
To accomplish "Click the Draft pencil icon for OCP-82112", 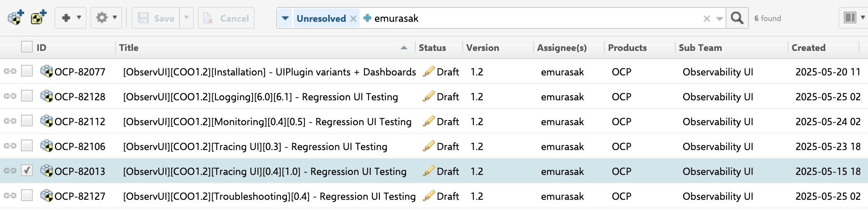I will [x=429, y=121].
